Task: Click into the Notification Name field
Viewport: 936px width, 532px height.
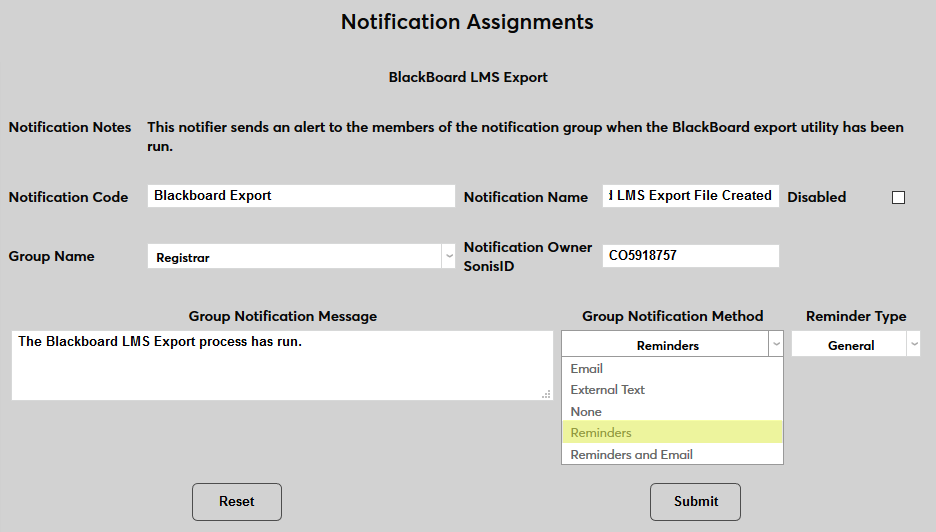Action: [691, 196]
